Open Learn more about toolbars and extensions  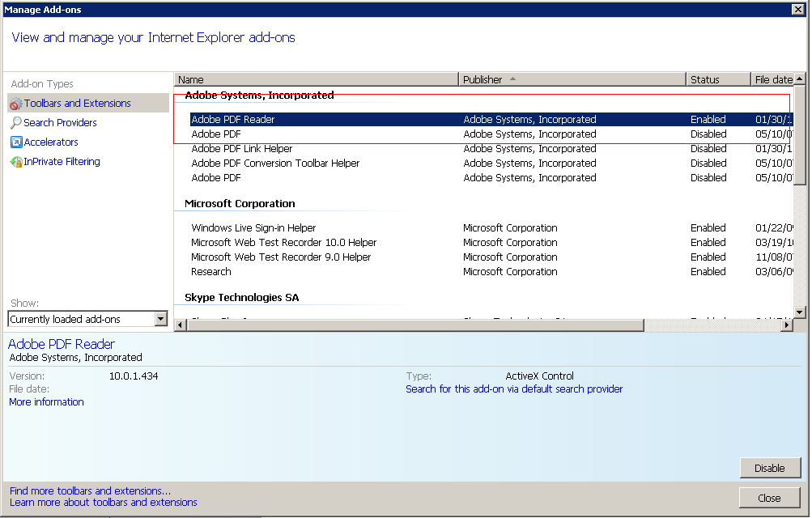pyautogui.click(x=104, y=502)
